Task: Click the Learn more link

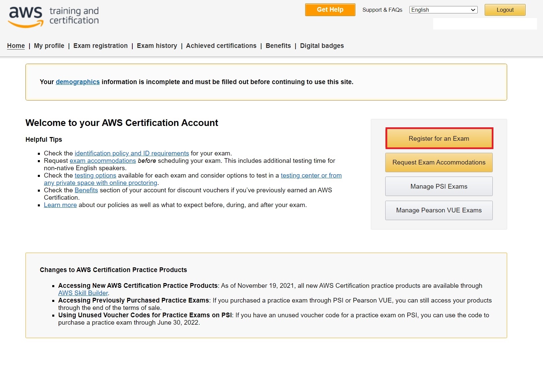Action: click(60, 205)
